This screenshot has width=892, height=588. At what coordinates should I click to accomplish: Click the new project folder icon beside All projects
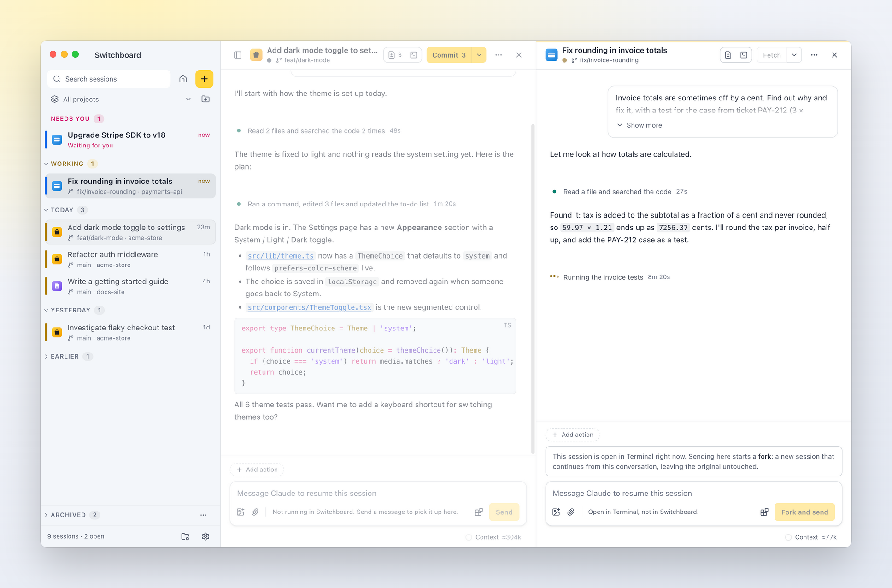pyautogui.click(x=205, y=99)
